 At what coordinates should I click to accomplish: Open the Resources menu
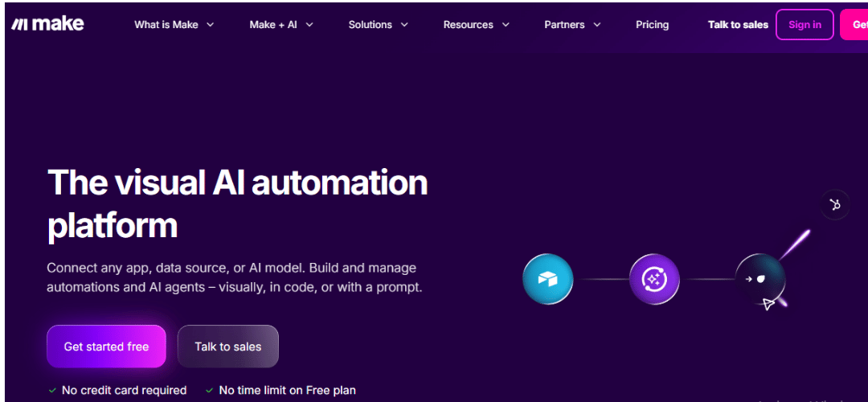click(477, 25)
